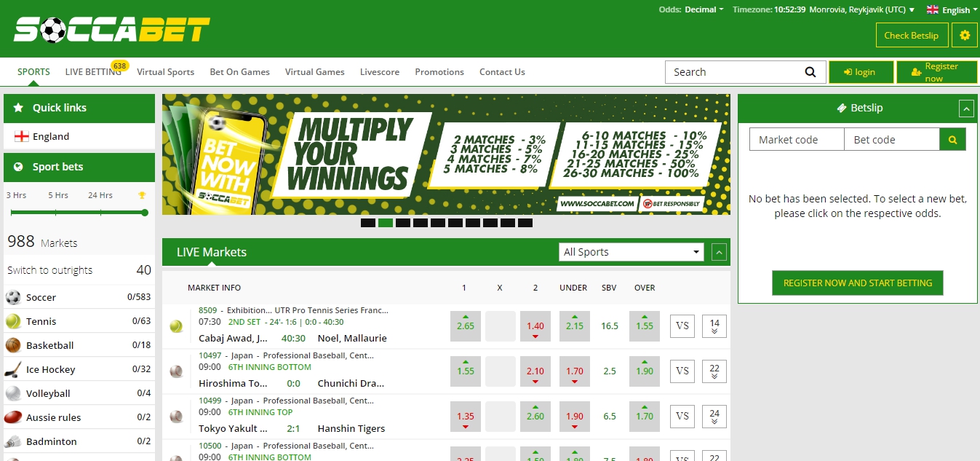Click the England flag icon in Quick links
The width and height of the screenshot is (980, 461).
tap(22, 136)
